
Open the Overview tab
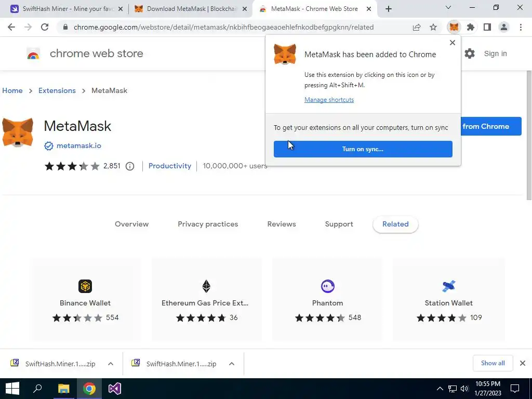coord(131,224)
